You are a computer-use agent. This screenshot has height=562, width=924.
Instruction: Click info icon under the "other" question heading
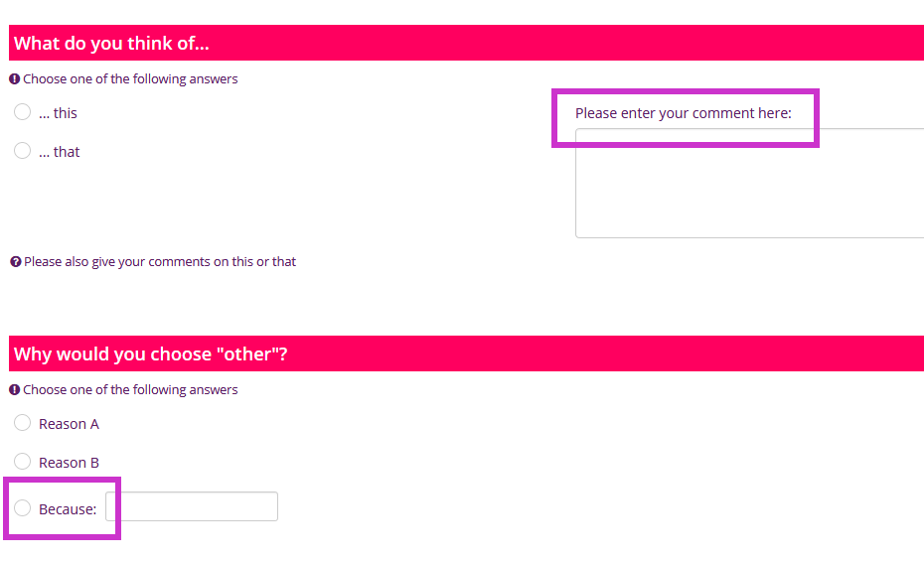pyautogui.click(x=15, y=390)
